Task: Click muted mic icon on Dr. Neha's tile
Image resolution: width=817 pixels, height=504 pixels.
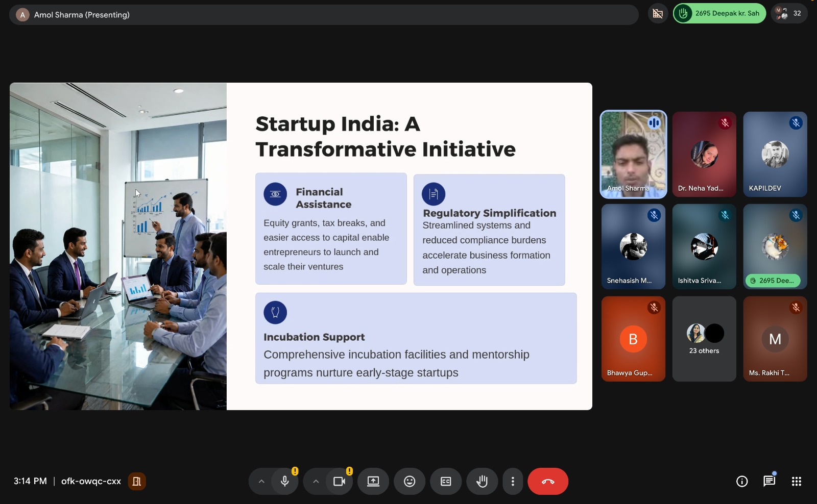Action: tap(725, 123)
